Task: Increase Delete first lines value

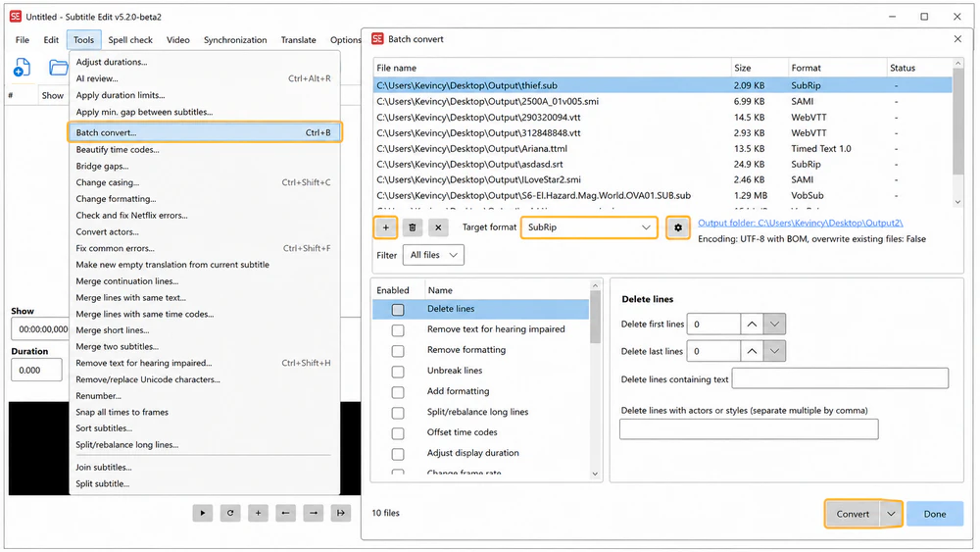Action: tap(752, 325)
